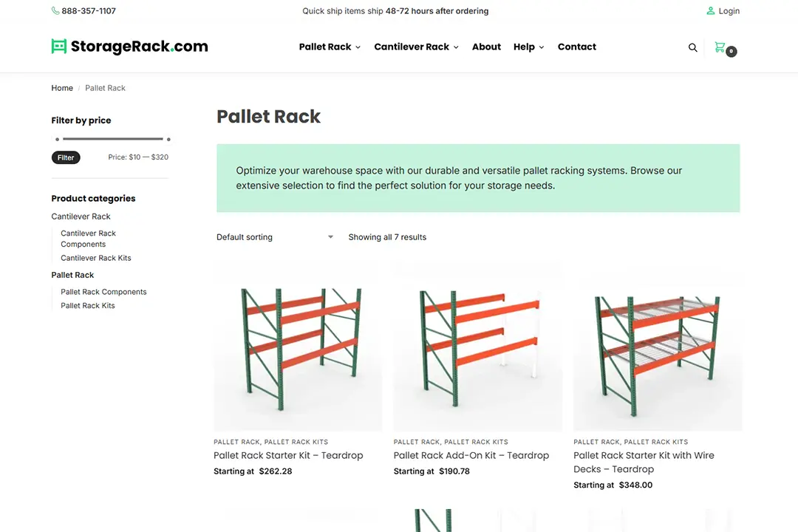Open the Contact menu item
This screenshot has height=532, width=798.
pos(576,47)
